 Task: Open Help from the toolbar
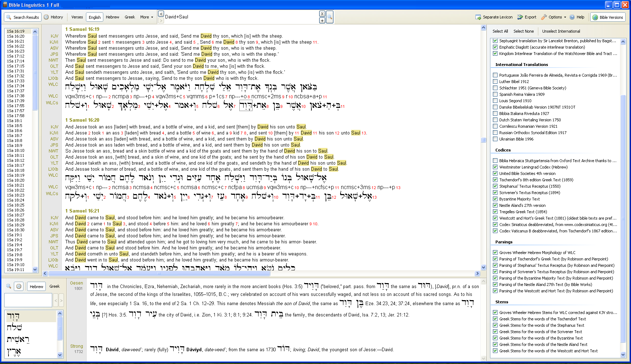click(577, 17)
